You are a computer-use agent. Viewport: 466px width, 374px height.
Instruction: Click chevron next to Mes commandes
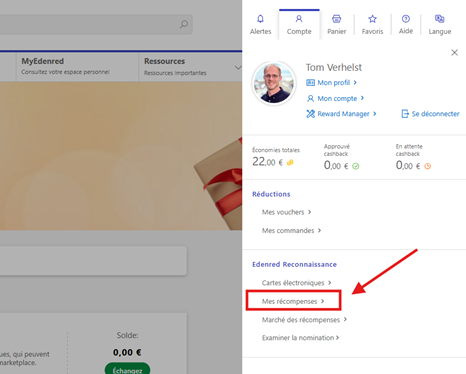tap(319, 230)
